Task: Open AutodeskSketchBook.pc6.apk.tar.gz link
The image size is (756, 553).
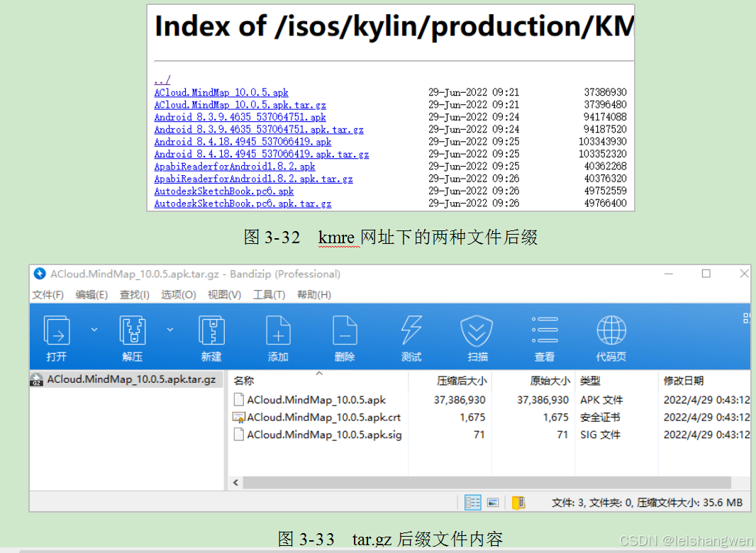Action: tap(243, 204)
